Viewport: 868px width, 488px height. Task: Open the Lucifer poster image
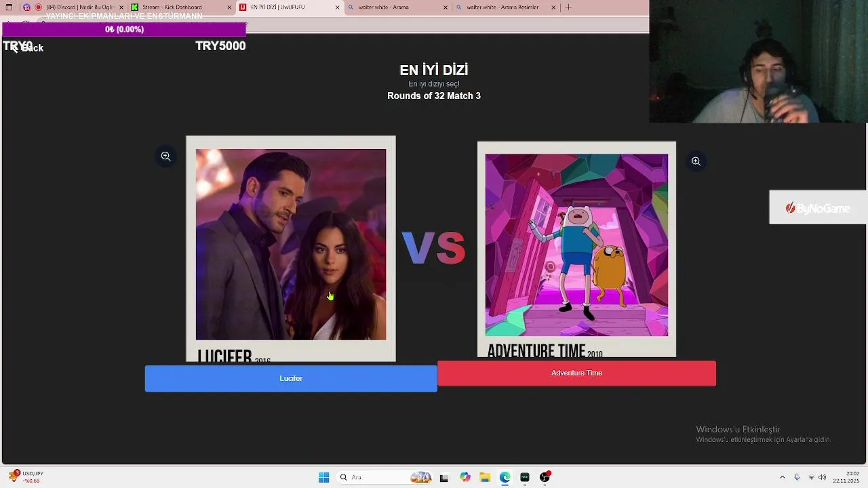(291, 249)
